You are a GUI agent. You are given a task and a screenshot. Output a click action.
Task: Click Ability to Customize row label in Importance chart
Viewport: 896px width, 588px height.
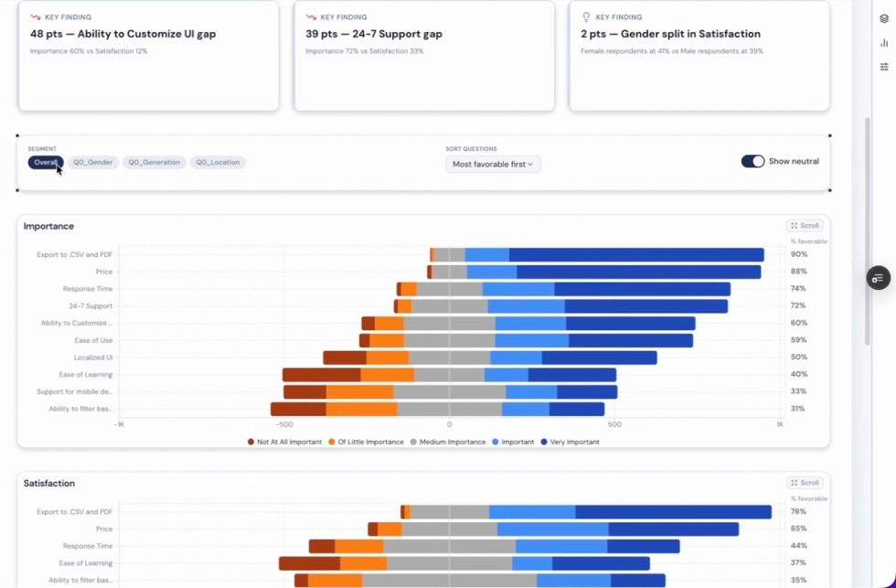click(x=77, y=324)
